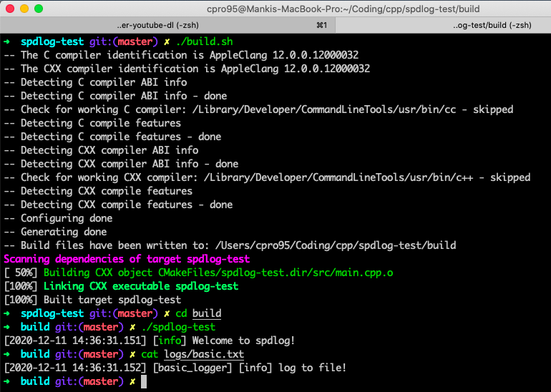
Task: Click the 'Build files have been written to' line
Action: (x=230, y=245)
